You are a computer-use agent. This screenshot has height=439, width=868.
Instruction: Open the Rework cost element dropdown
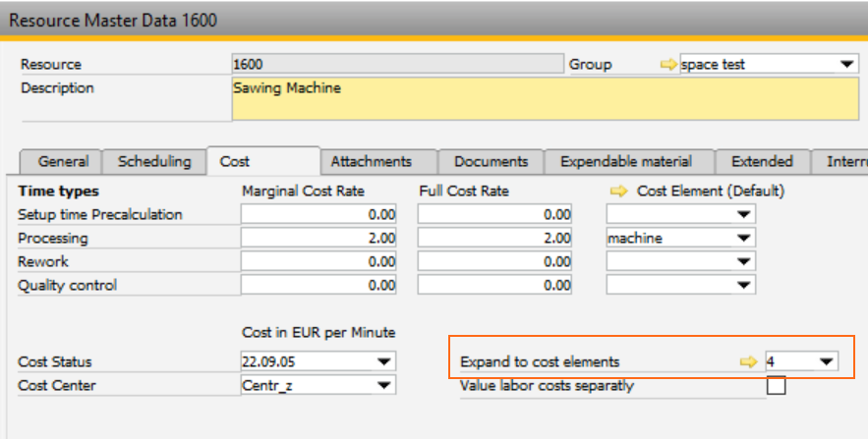click(744, 262)
